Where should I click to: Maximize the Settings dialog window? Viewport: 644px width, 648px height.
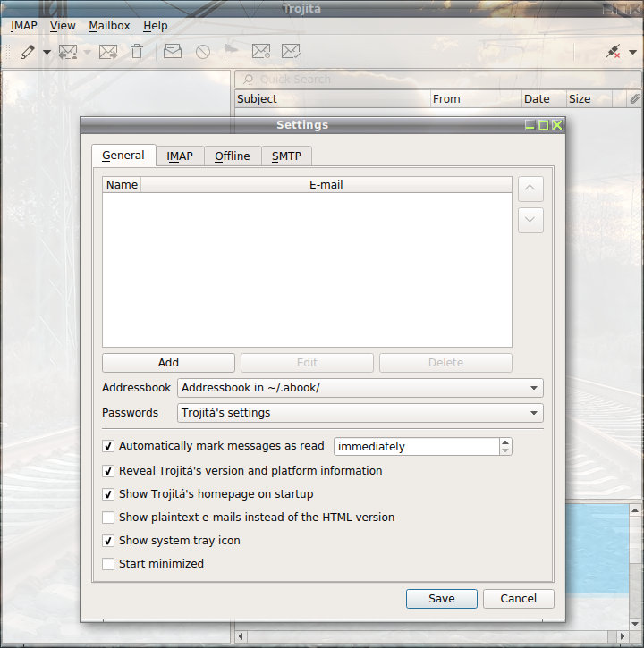click(x=544, y=125)
